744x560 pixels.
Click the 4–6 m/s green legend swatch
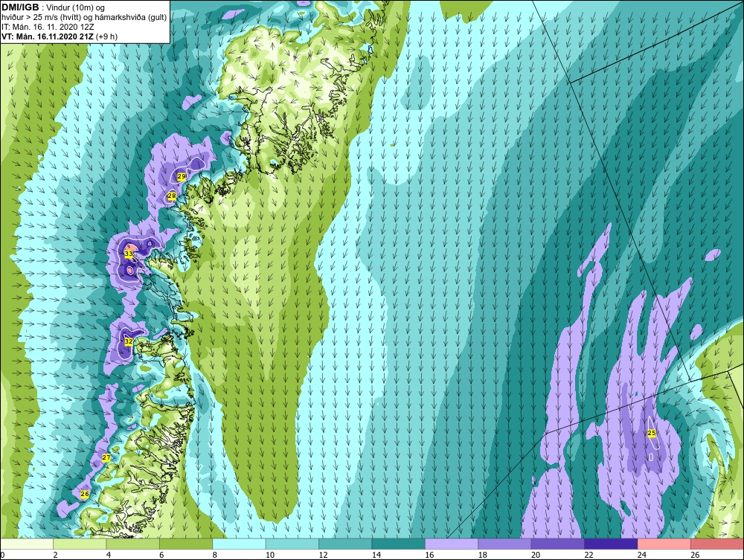pos(133,544)
